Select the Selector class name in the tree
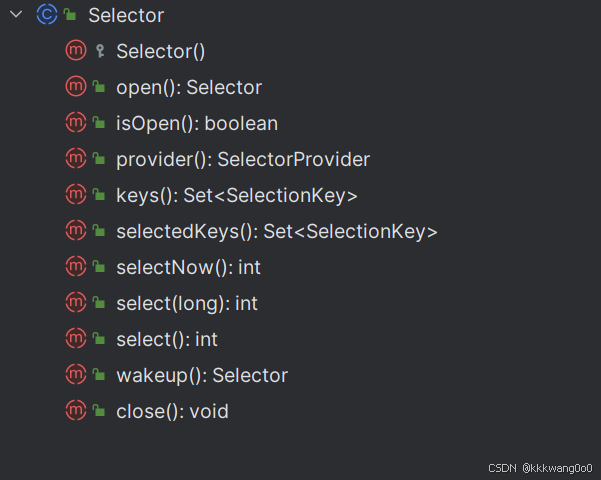Image resolution: width=601 pixels, height=480 pixels. point(126,15)
